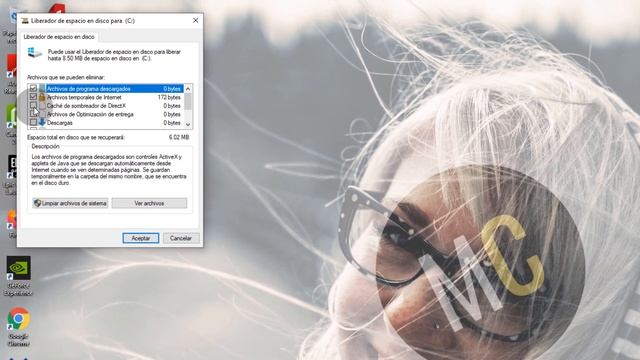The width and height of the screenshot is (640, 360).
Task: Select the Descargas row label
Action: click(60, 123)
